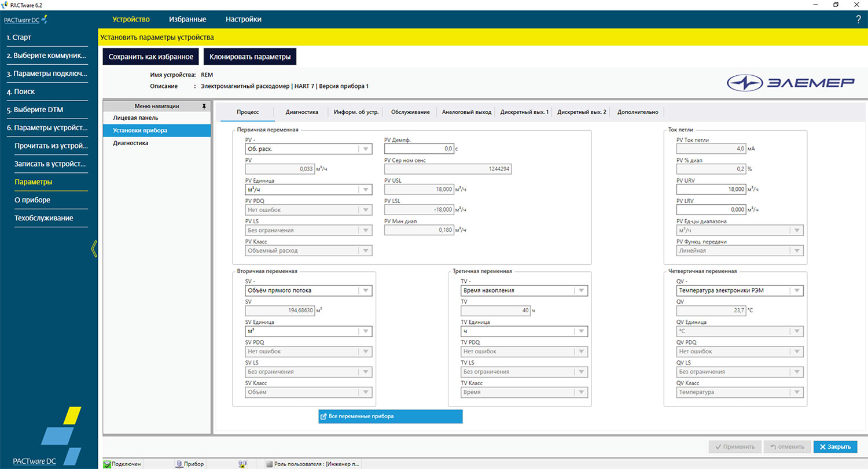Pin the navigation menu panel
The width and height of the screenshot is (868, 469).
[x=204, y=106]
